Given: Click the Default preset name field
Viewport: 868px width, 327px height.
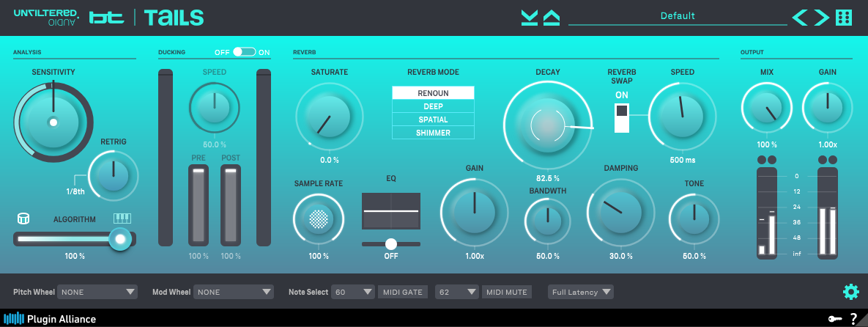Looking at the screenshot, I should click(x=678, y=16).
